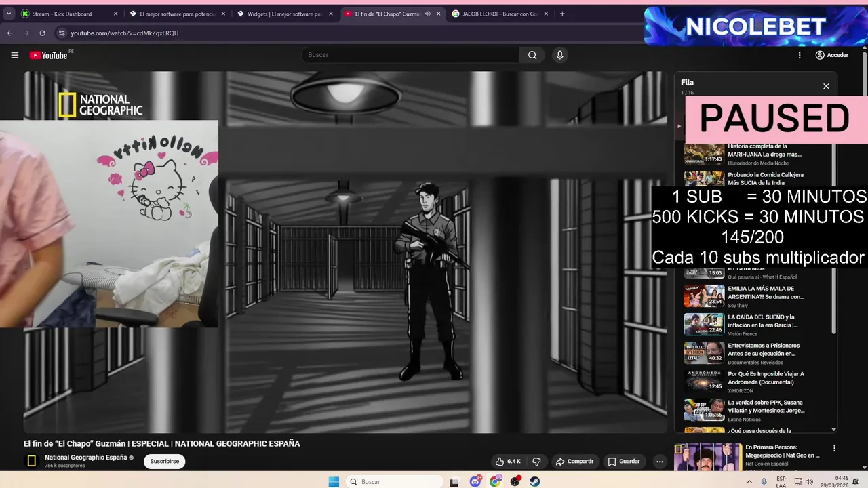
Task: Go back with browser back arrow
Action: click(10, 33)
